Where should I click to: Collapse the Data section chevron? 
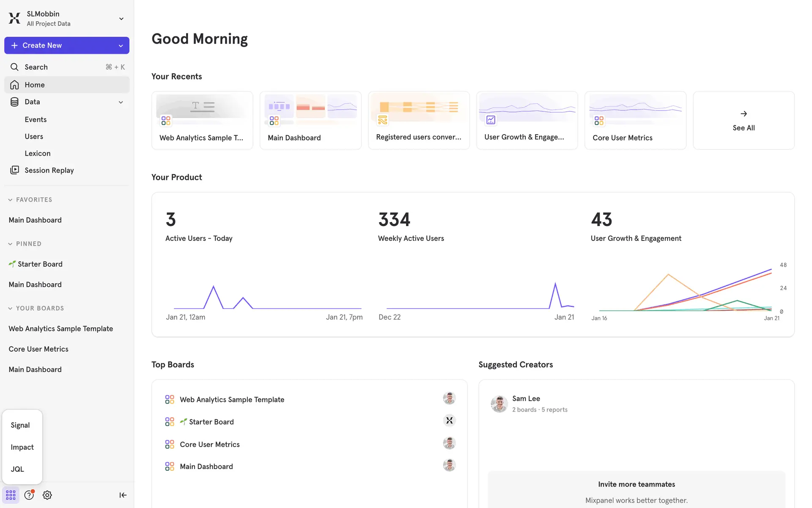point(121,102)
